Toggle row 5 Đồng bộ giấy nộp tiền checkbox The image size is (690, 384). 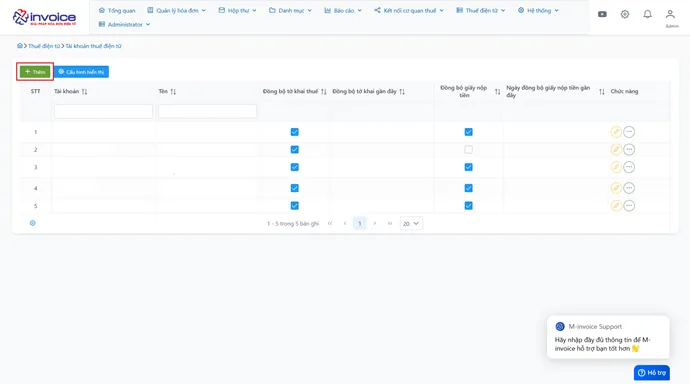click(468, 205)
